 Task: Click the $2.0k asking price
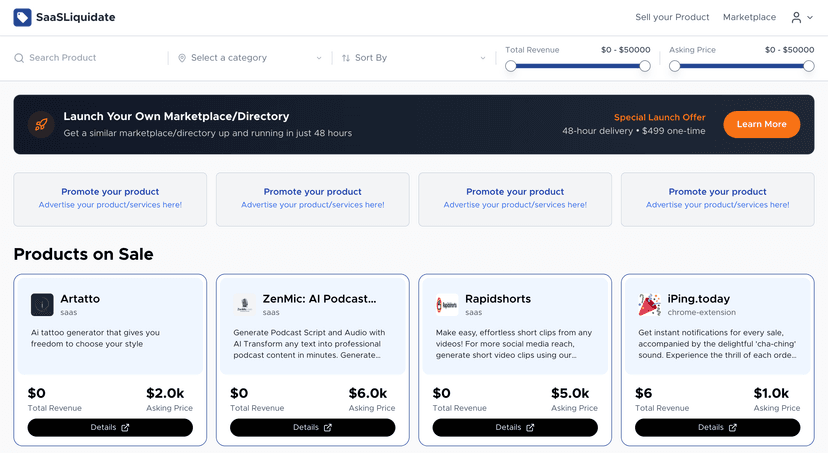pos(165,393)
